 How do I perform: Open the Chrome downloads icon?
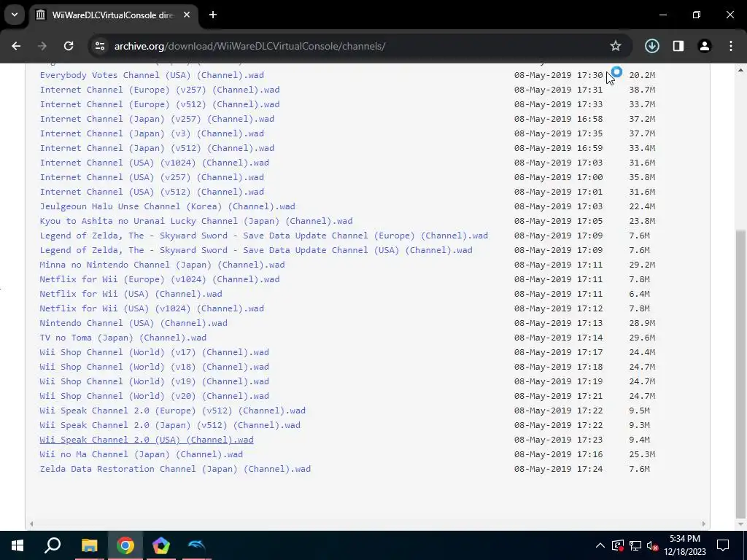pos(651,46)
